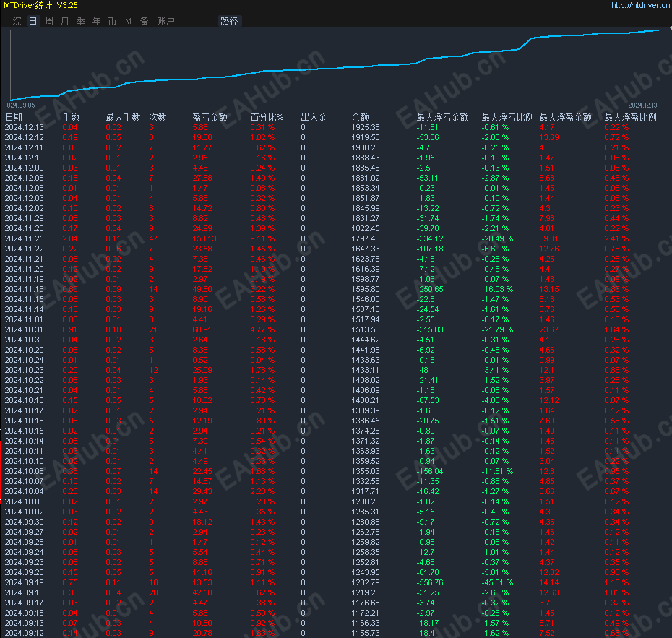The width and height of the screenshot is (672, 638).
Task: Click the 路径 path button
Action: [x=229, y=21]
